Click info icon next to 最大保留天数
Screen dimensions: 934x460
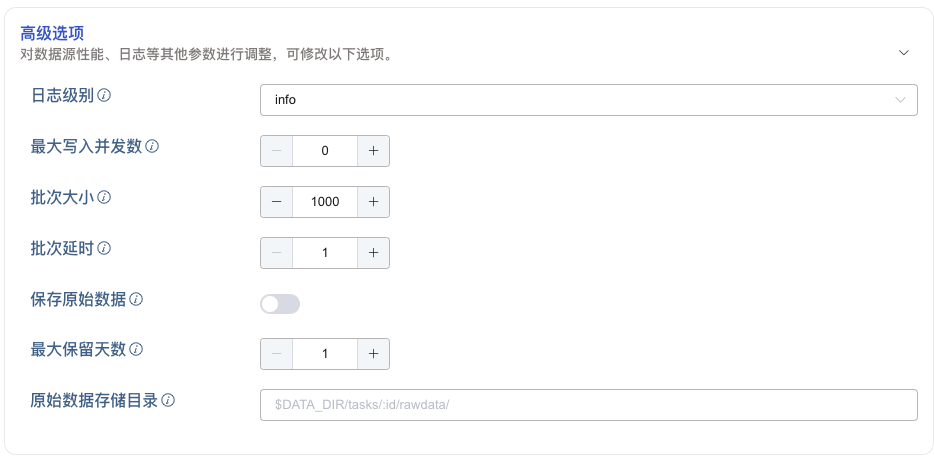point(136,349)
